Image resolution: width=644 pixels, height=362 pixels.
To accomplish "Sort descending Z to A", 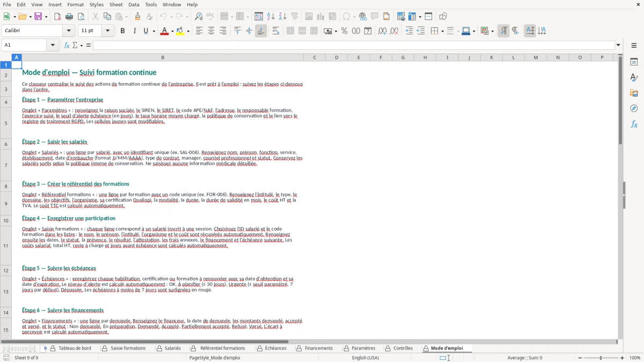I will tap(283, 17).
